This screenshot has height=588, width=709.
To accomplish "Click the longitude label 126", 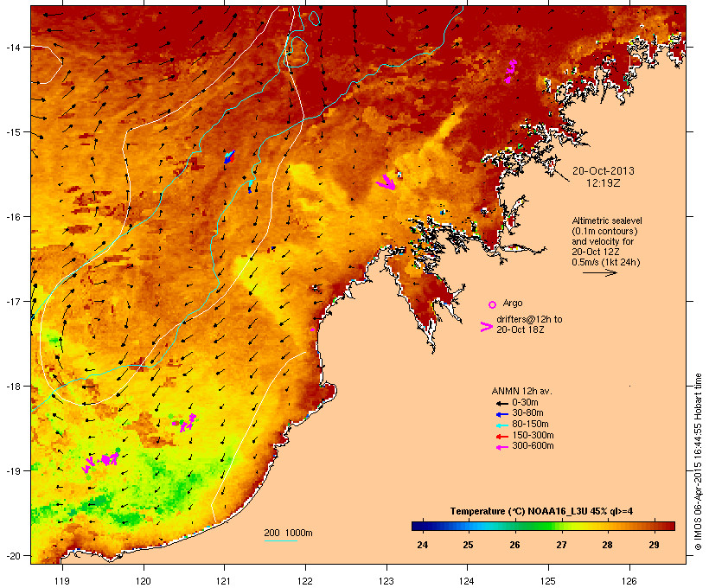I will coord(629,581).
